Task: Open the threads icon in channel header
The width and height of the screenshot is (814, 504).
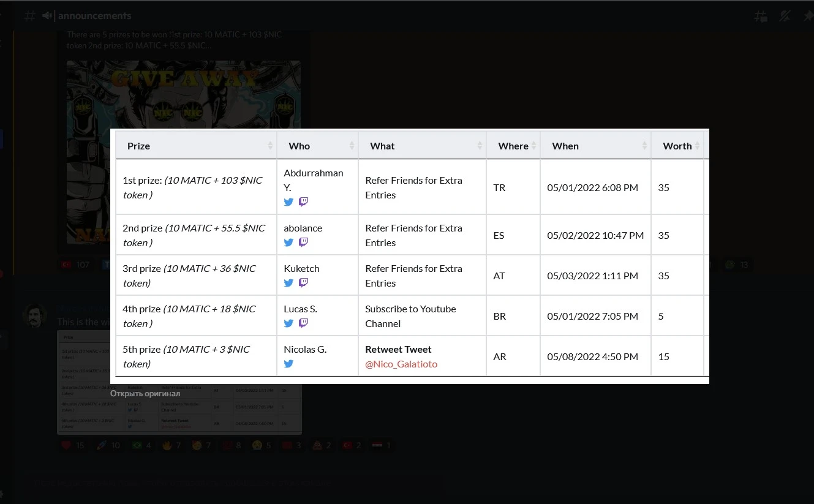Action: pyautogui.click(x=760, y=16)
